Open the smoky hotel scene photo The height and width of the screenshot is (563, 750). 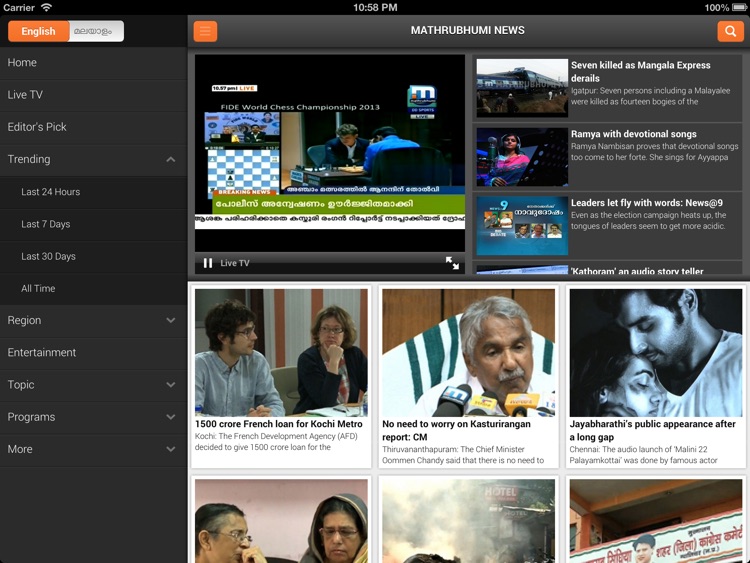[x=469, y=521]
